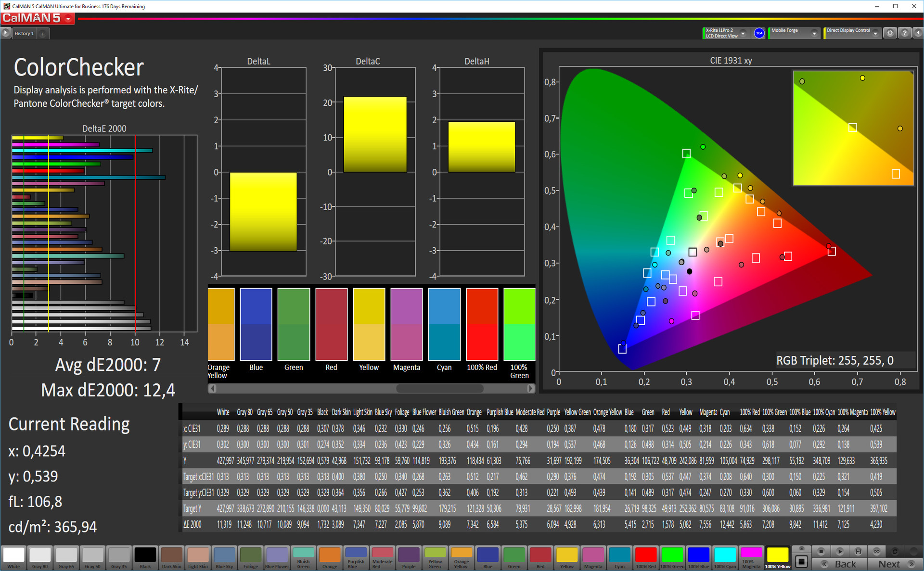Toggle the continuous infinity read icon

coord(876,551)
